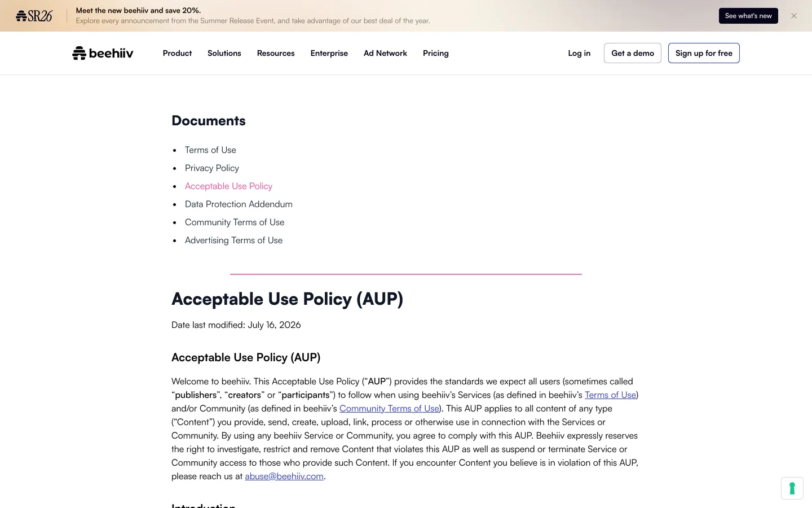Open the Terms of Use document in the list

pyautogui.click(x=210, y=150)
